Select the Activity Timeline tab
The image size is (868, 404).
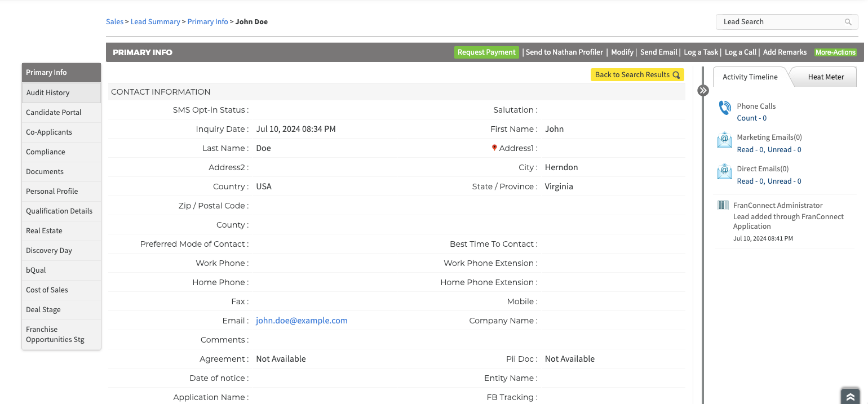750,77
